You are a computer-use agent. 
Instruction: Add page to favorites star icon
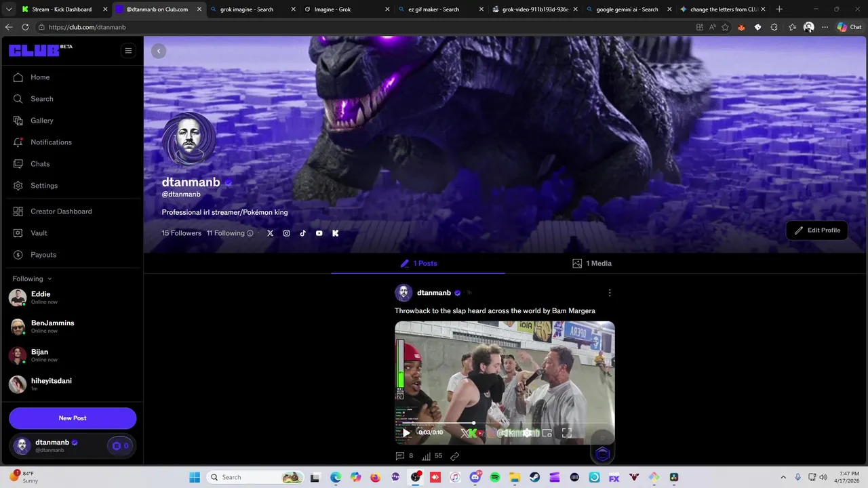click(x=725, y=27)
